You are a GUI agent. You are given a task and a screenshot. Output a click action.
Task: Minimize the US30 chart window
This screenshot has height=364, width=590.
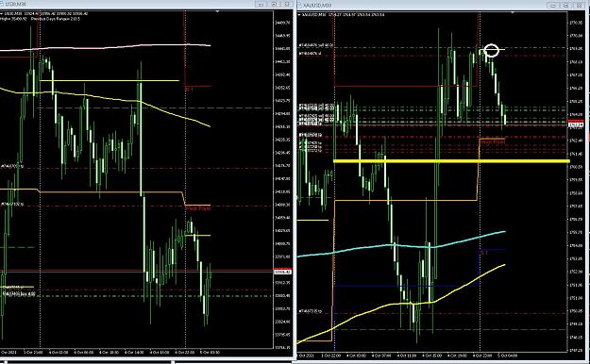(x=261, y=5)
